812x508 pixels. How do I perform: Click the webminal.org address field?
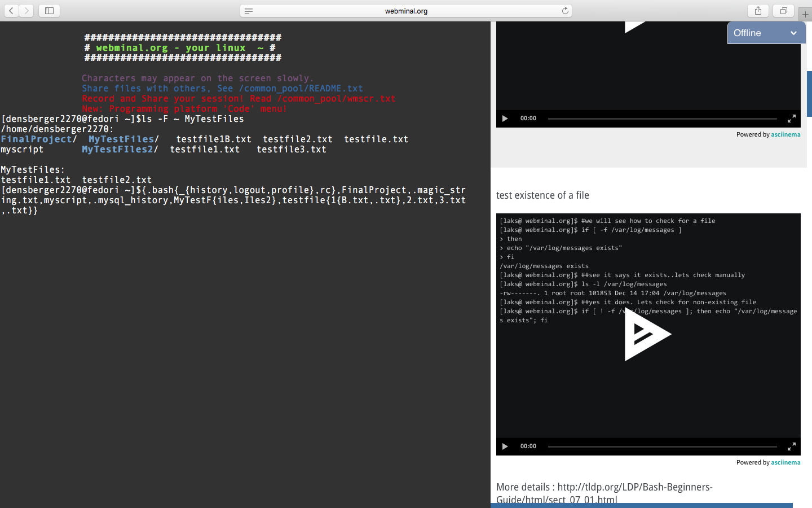point(406,11)
